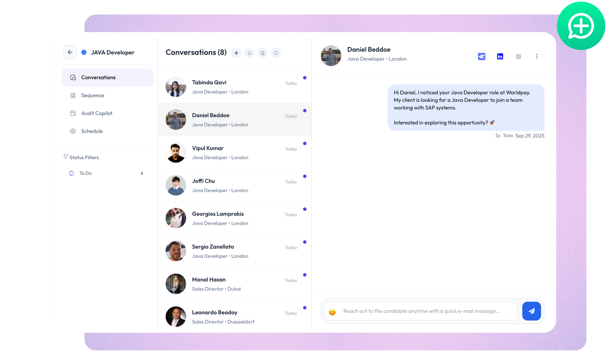Click the green WhatsApp add chat badge

[581, 26]
